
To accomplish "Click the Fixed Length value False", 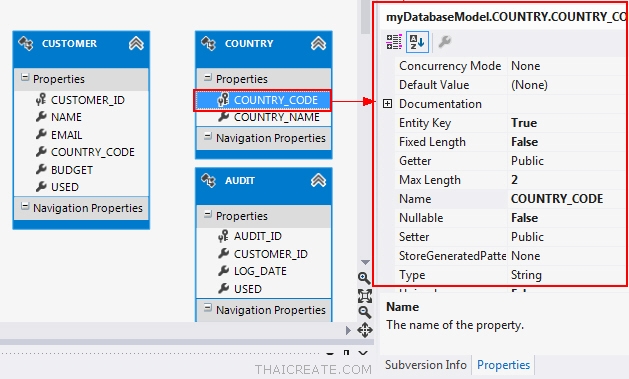I will click(x=524, y=142).
